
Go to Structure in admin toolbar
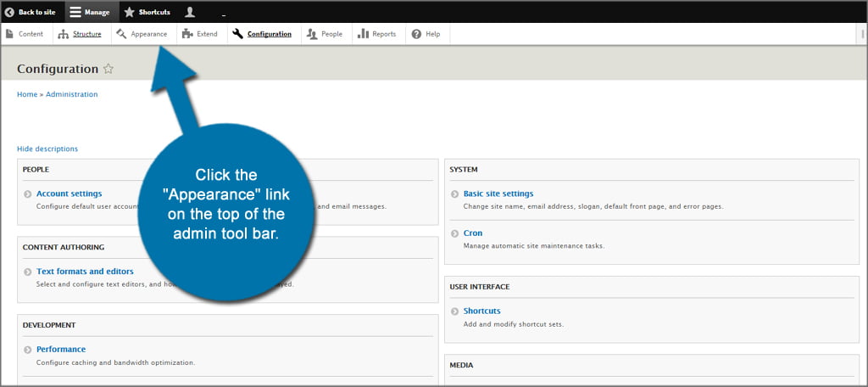80,34
